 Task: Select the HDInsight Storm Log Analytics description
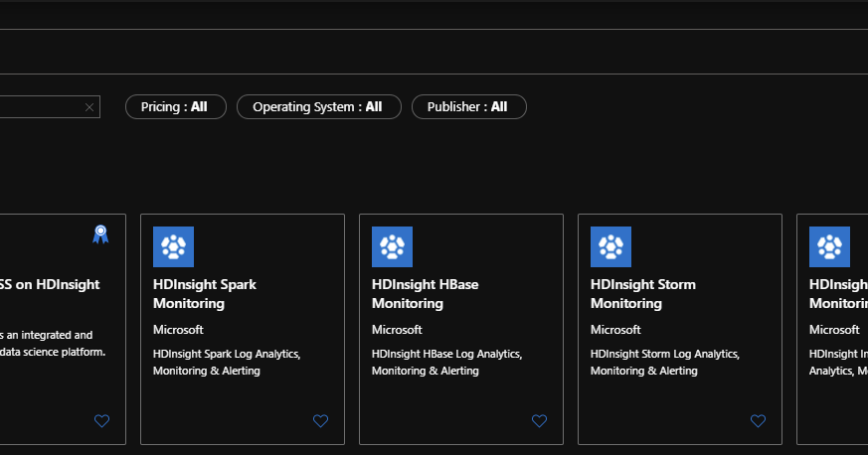665,362
